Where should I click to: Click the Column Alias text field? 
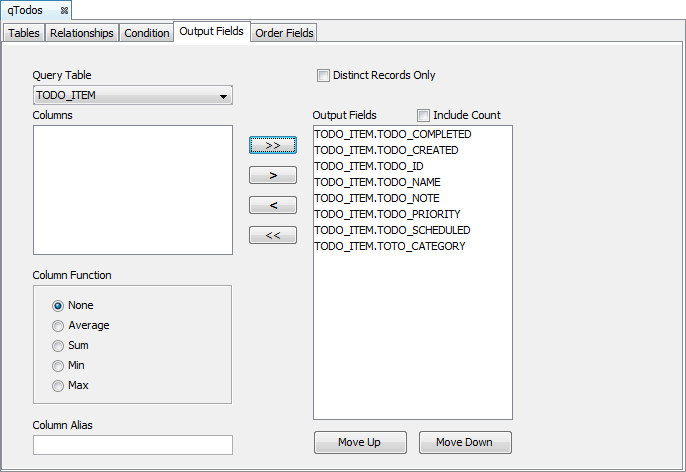pos(132,445)
